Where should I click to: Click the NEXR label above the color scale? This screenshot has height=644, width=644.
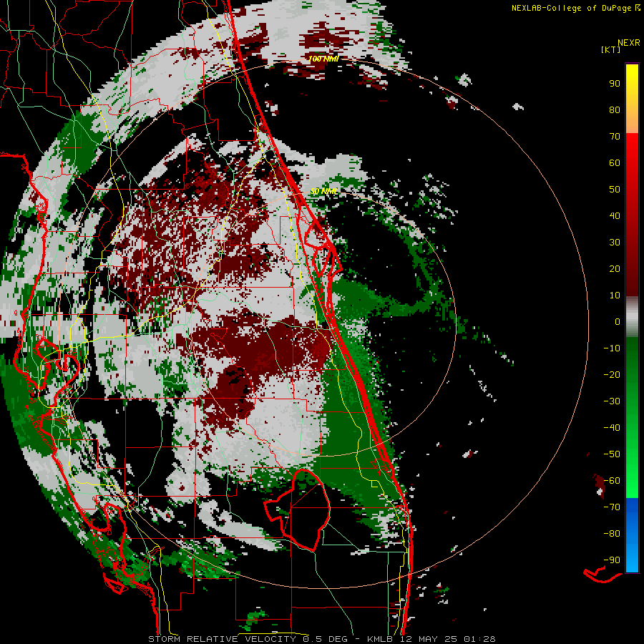point(629,43)
